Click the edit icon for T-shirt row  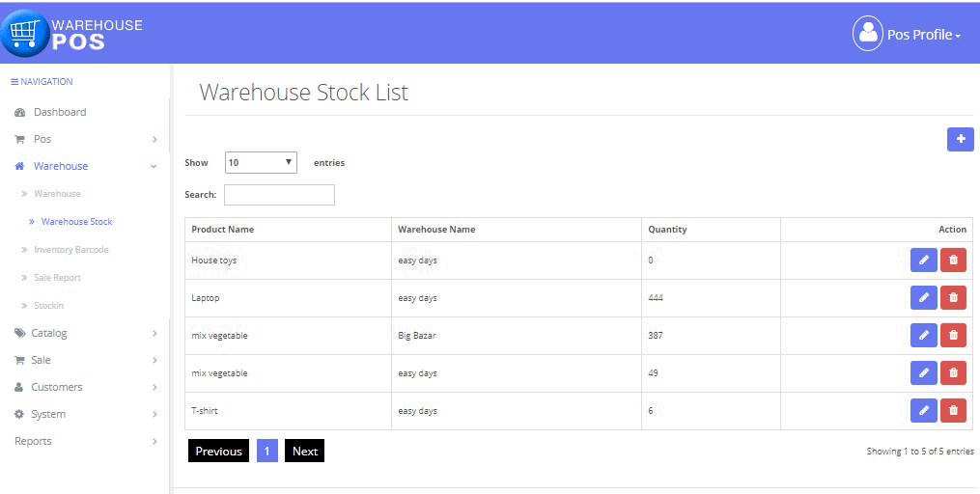pyautogui.click(x=923, y=411)
